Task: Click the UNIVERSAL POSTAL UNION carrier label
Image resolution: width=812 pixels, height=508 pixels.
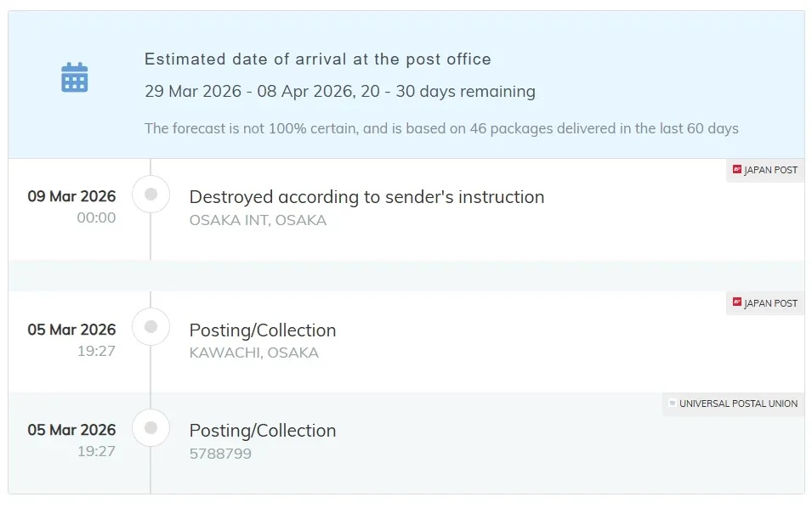Action: (x=738, y=404)
